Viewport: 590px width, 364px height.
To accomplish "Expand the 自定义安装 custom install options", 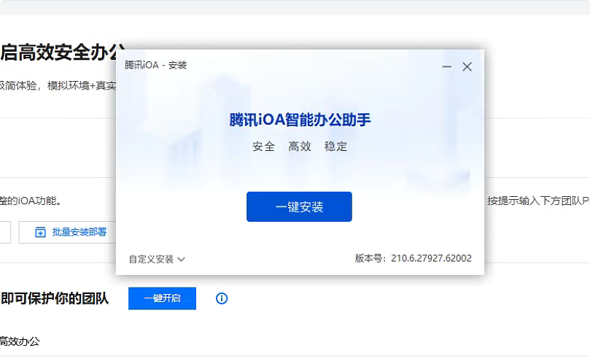I will point(157,259).
